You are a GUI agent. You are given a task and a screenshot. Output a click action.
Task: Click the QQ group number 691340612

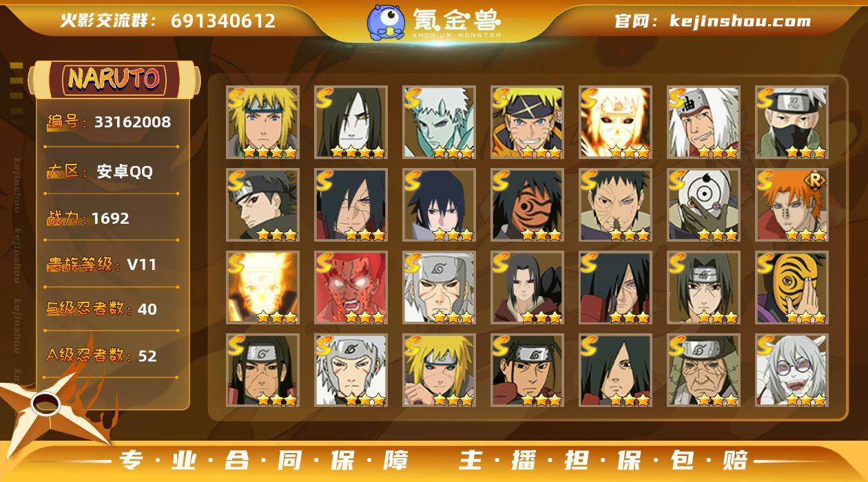[223, 21]
